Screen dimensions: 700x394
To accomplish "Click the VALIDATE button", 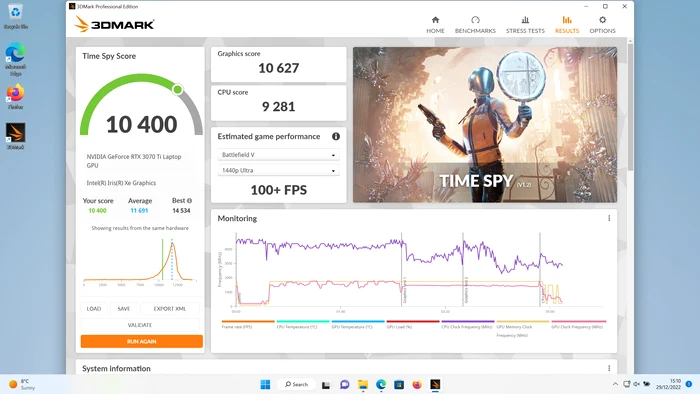I will point(140,325).
